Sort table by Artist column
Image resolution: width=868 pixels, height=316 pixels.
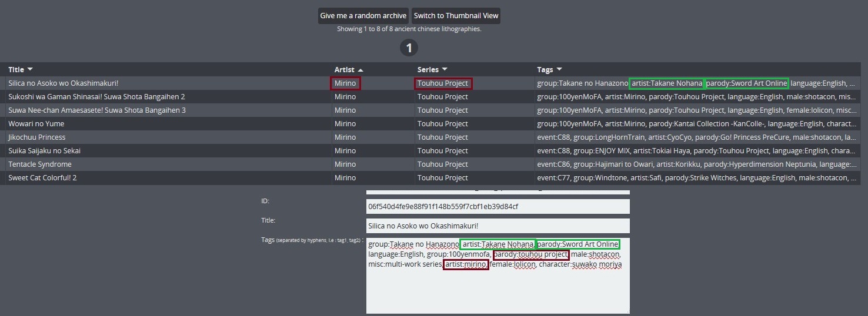pos(349,70)
